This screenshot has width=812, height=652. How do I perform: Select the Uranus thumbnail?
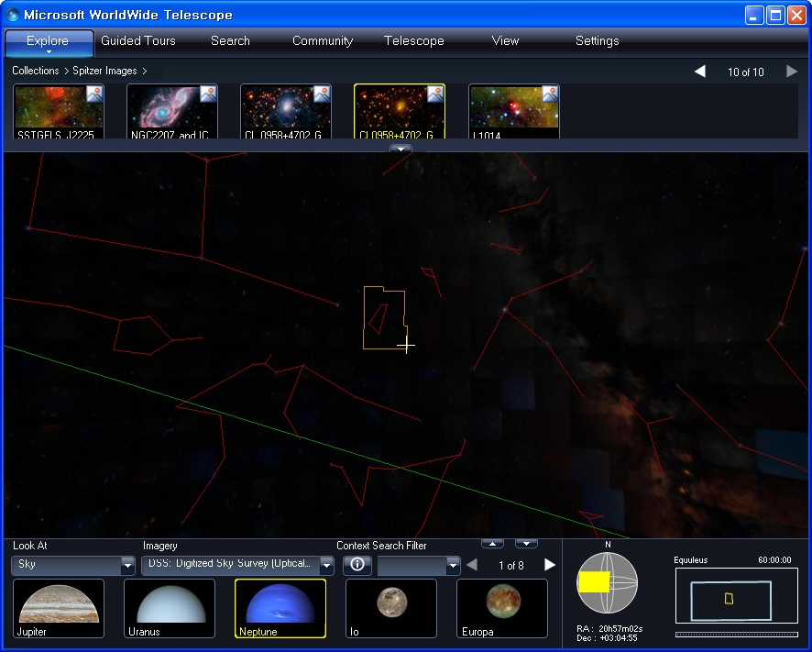[170, 609]
